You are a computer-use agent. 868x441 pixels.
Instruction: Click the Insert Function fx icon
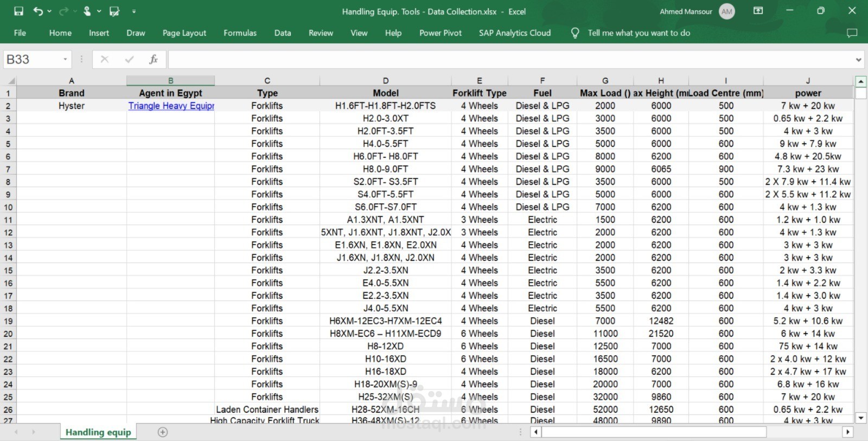pos(154,59)
